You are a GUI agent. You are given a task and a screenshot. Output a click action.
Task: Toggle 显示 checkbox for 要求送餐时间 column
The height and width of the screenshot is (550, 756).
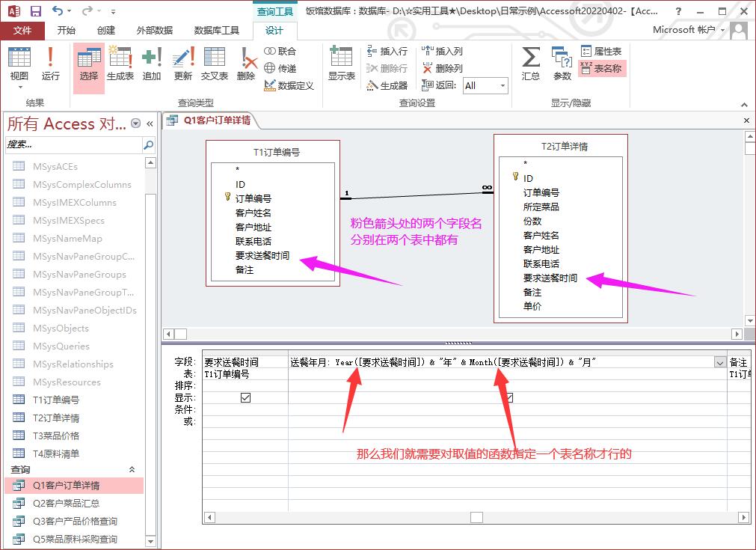click(245, 397)
